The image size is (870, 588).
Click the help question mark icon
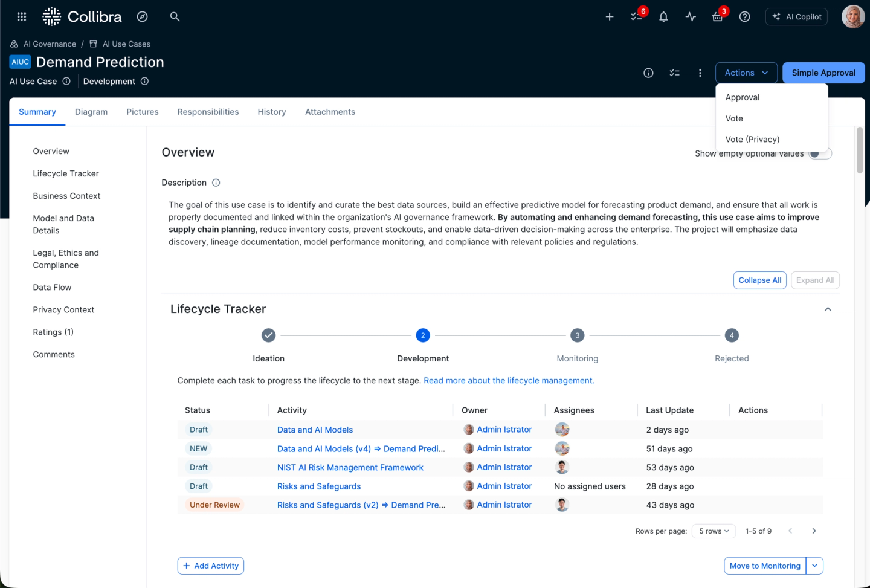[744, 16]
